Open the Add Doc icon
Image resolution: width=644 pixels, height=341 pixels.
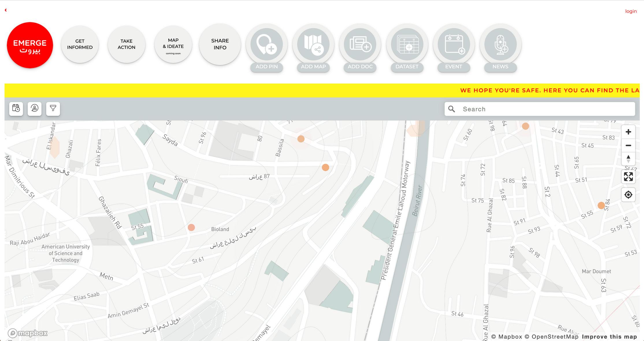coord(360,44)
